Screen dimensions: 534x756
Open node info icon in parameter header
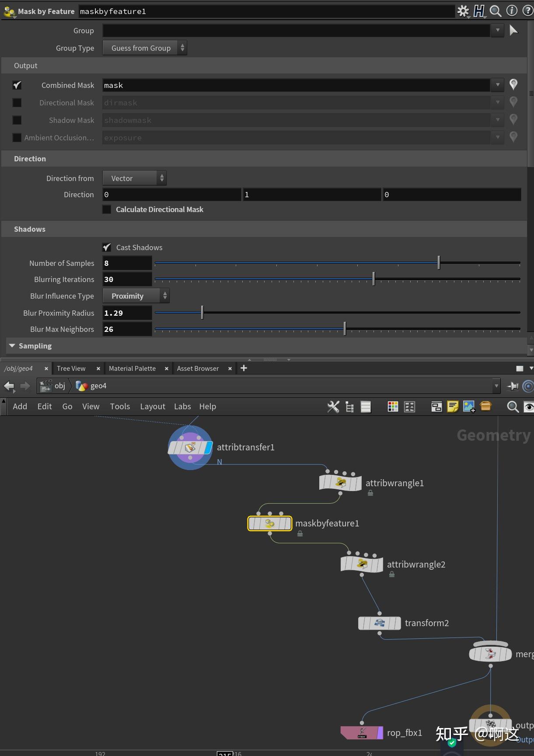point(512,10)
